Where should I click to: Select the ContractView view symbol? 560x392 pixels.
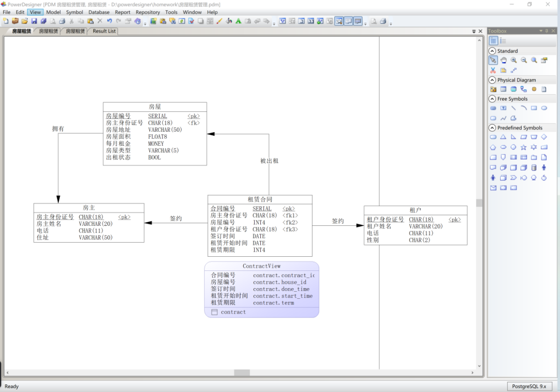(x=261, y=290)
